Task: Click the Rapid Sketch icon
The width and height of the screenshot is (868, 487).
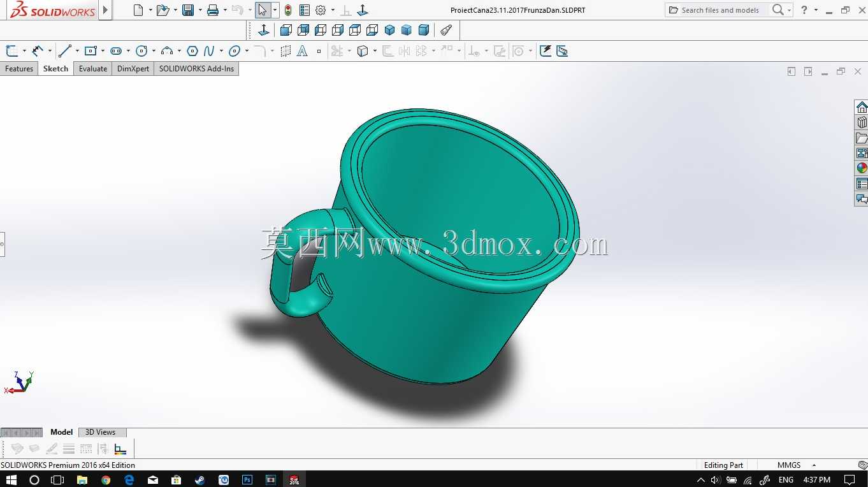Action: pos(545,51)
